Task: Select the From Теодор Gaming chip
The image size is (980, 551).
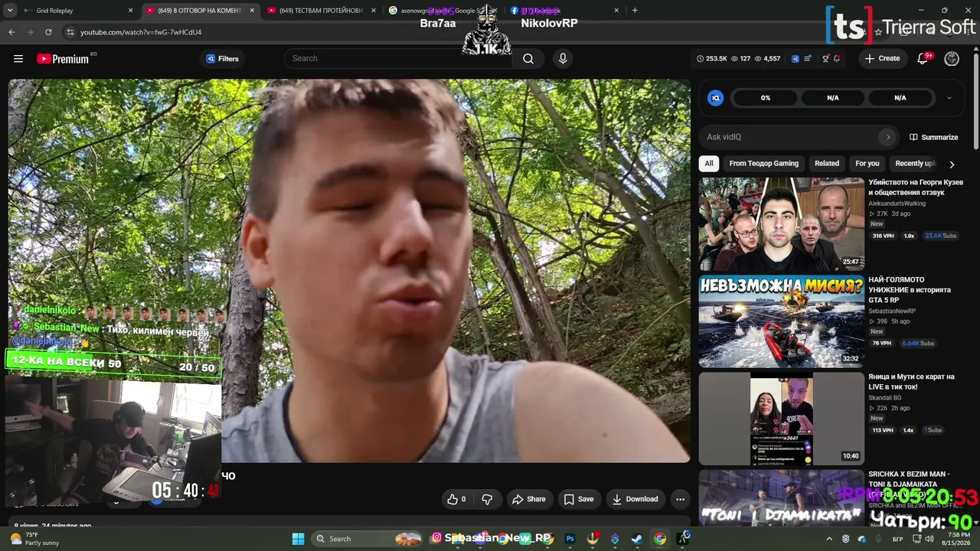Action: [x=764, y=164]
